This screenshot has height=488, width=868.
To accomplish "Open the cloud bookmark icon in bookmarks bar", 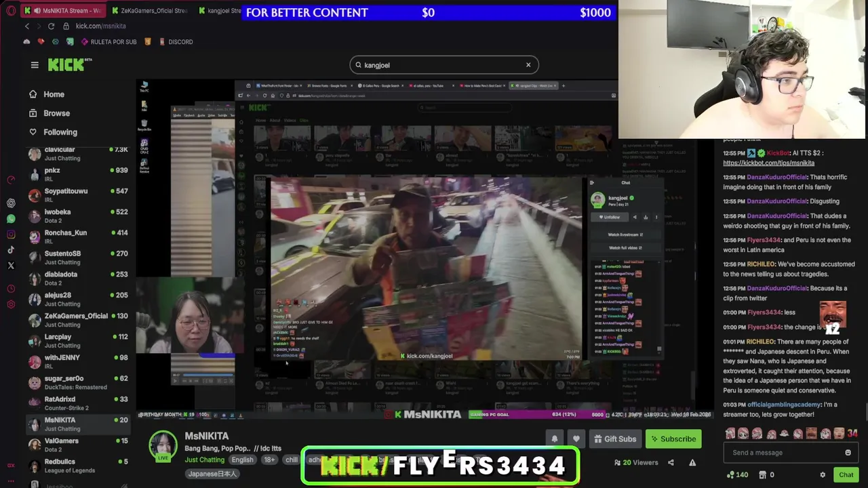I will [26, 42].
